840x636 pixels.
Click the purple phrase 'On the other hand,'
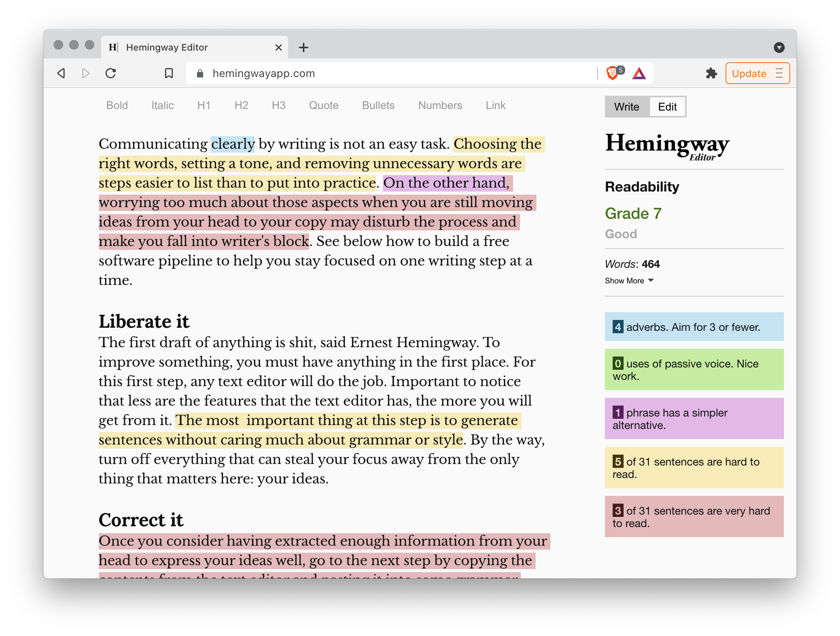pyautogui.click(x=448, y=183)
